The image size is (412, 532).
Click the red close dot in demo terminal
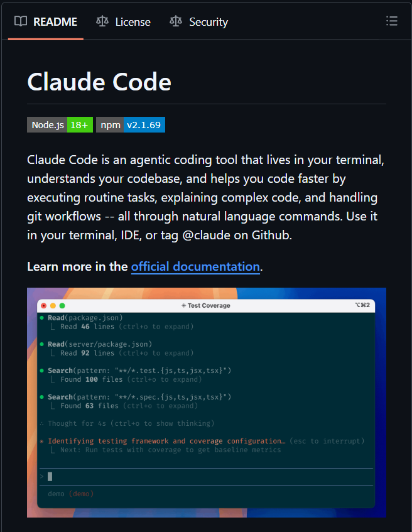[43, 306]
